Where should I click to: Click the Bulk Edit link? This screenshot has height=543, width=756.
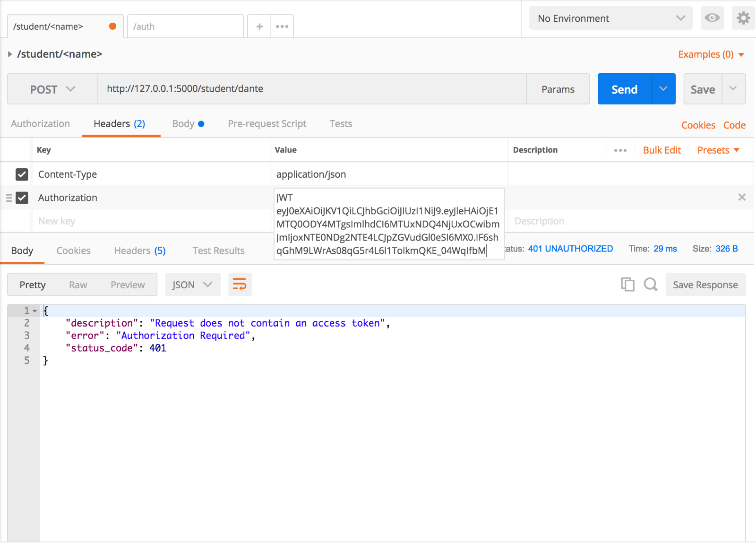(661, 150)
